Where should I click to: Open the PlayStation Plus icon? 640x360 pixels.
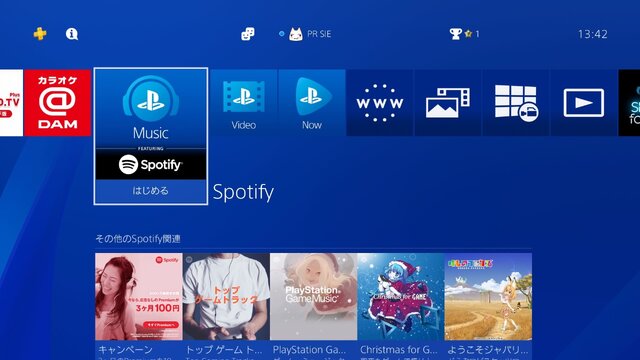[40, 34]
